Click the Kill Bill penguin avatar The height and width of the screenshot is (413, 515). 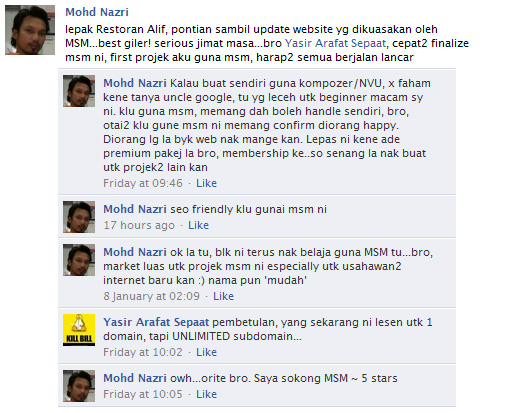click(x=79, y=330)
